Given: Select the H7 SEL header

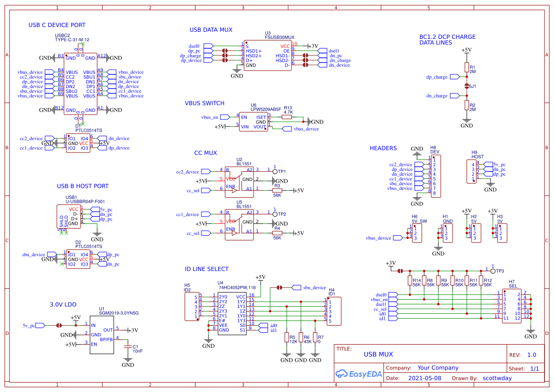Looking at the screenshot, I should tap(512, 306).
